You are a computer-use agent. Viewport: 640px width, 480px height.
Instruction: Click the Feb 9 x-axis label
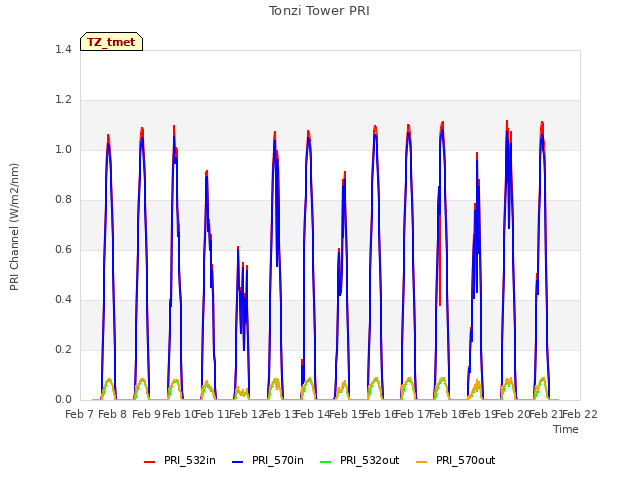147,415
